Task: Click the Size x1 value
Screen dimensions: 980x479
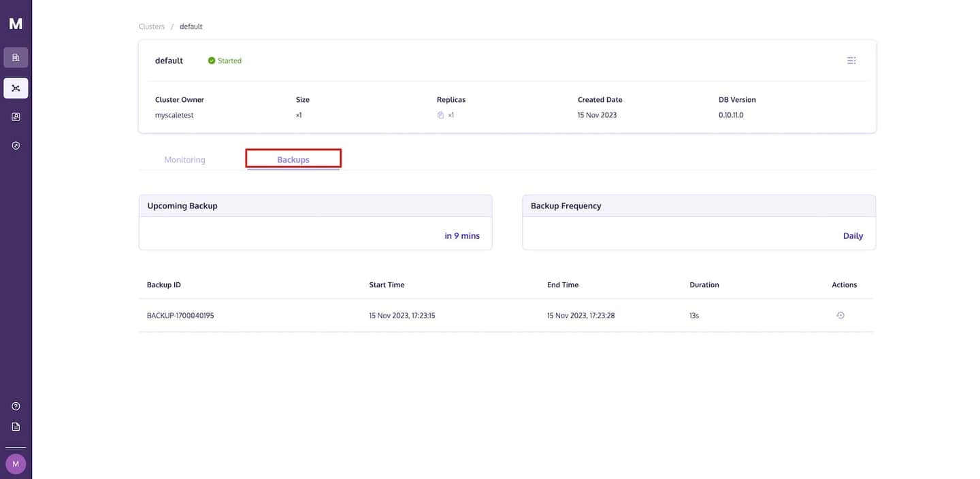Action: pos(299,115)
